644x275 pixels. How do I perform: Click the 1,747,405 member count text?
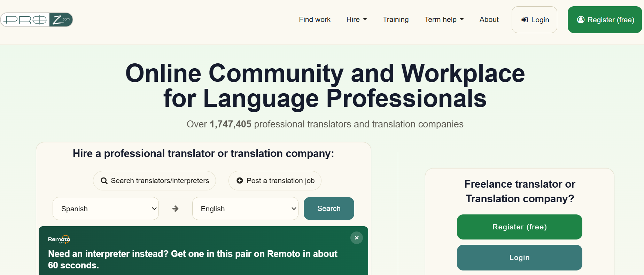click(230, 124)
